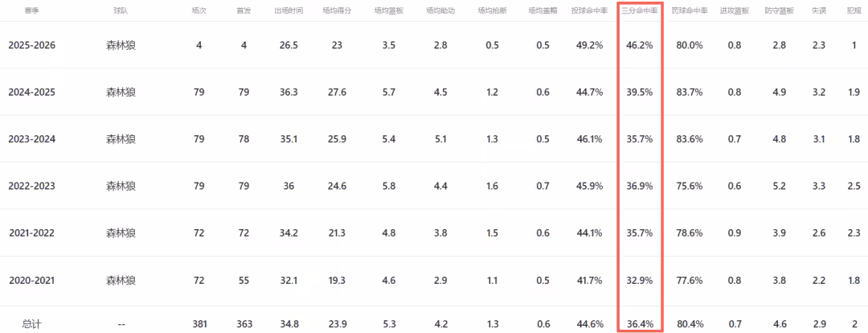Sort by the 场均得分 column header
The height and width of the screenshot is (333, 868).
point(337,12)
